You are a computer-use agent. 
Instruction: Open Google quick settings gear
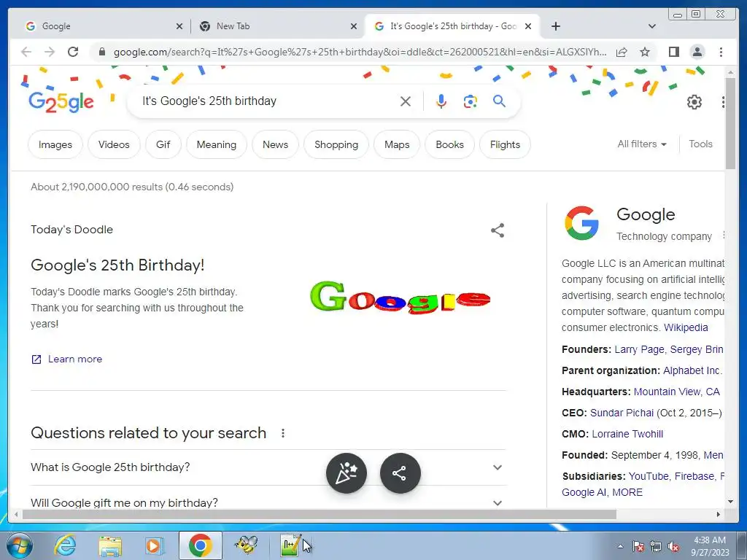[694, 102]
